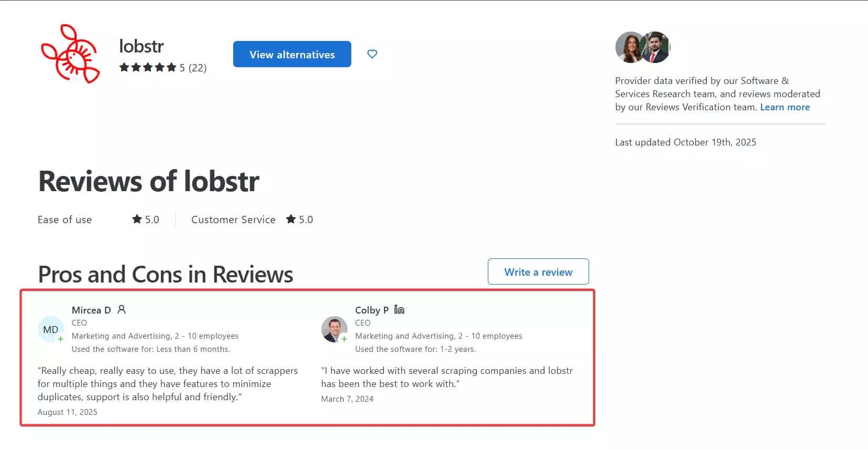Follow the Learn more link
The image size is (868, 449).
(785, 107)
